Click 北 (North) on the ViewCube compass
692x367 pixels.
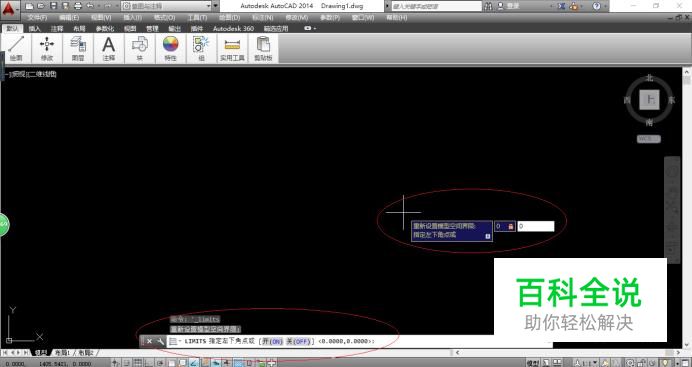[649, 78]
